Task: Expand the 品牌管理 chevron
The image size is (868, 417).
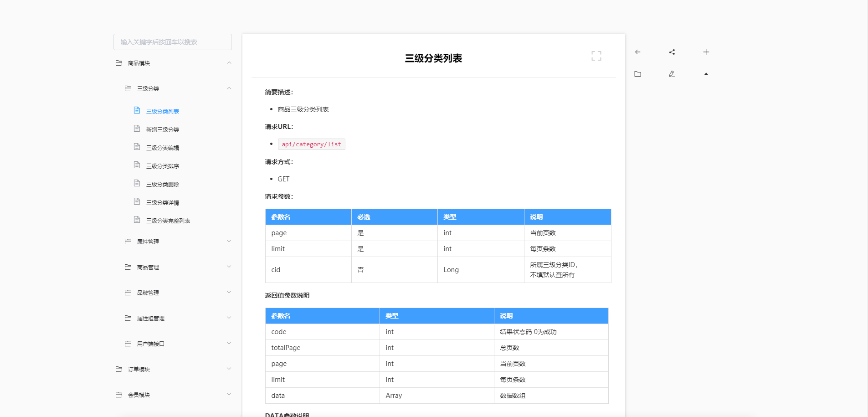Action: (229, 292)
